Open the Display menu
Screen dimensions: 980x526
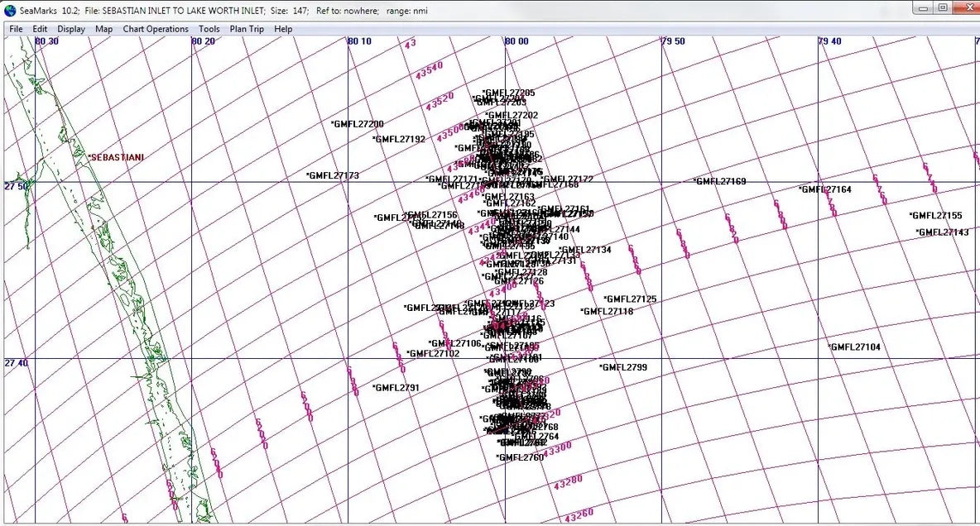coord(71,29)
